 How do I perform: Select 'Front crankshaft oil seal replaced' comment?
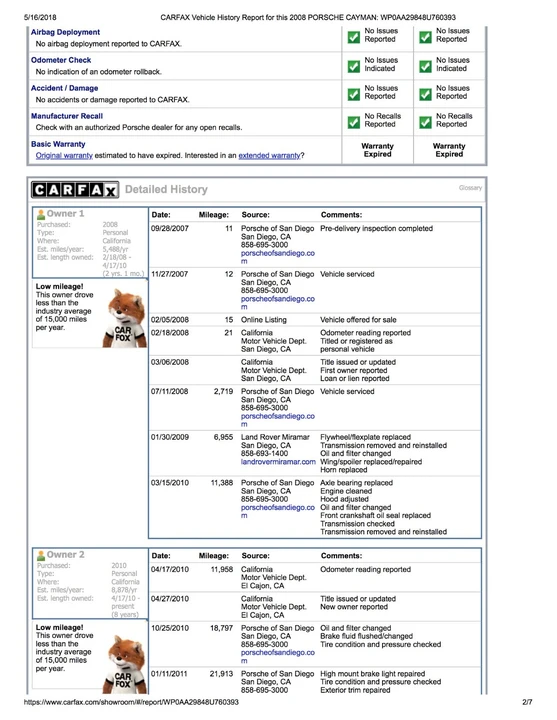pyautogui.click(x=376, y=516)
